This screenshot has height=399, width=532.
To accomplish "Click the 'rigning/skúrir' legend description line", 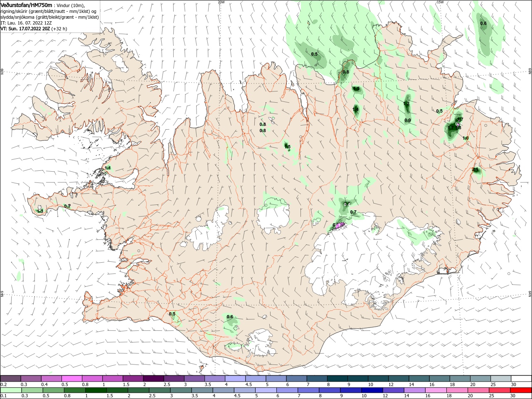I will pos(49,11).
